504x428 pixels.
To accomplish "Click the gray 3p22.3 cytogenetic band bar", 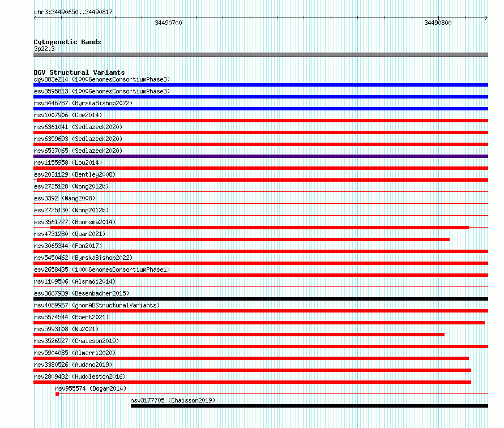I will pyautogui.click(x=260, y=55).
